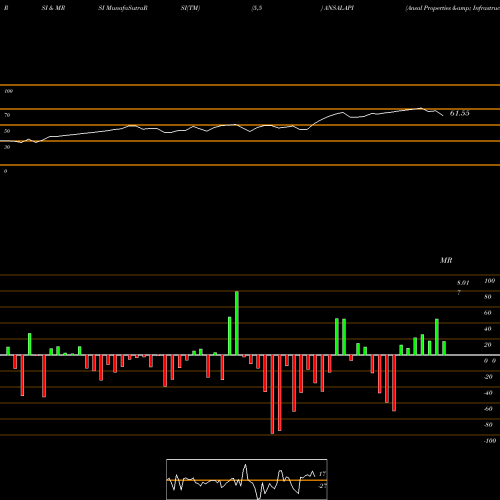Click the 'SI(TM)' header text
This screenshot has width=500, height=500.
coord(190,8)
